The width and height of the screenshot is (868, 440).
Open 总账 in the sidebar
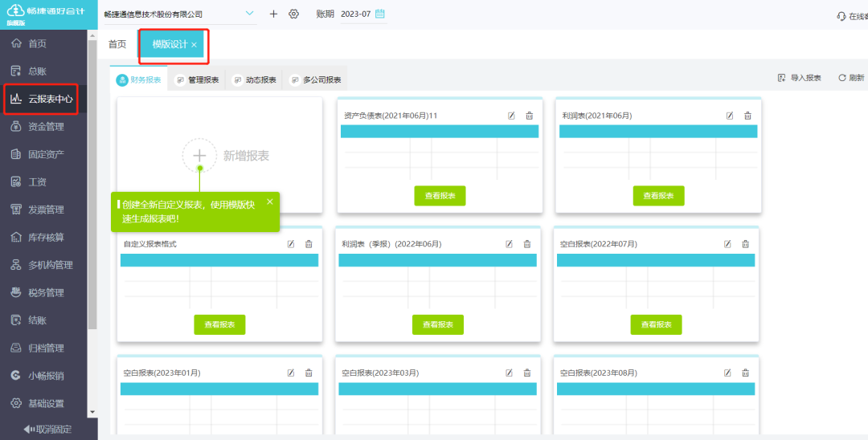(x=43, y=71)
